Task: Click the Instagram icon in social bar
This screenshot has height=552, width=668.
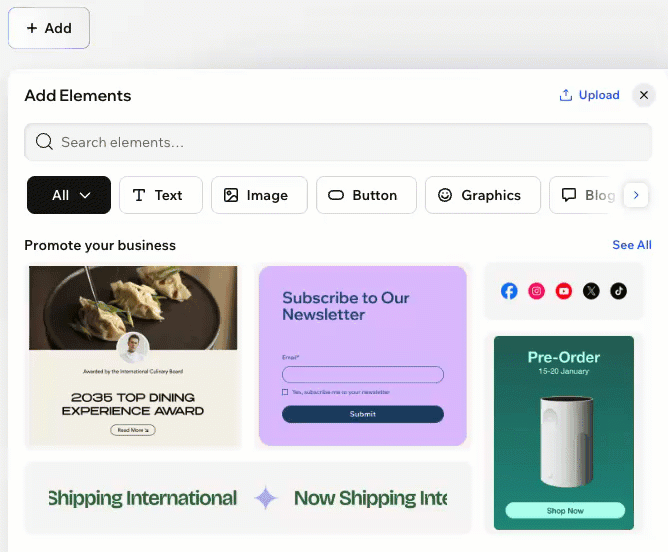Action: (x=536, y=291)
